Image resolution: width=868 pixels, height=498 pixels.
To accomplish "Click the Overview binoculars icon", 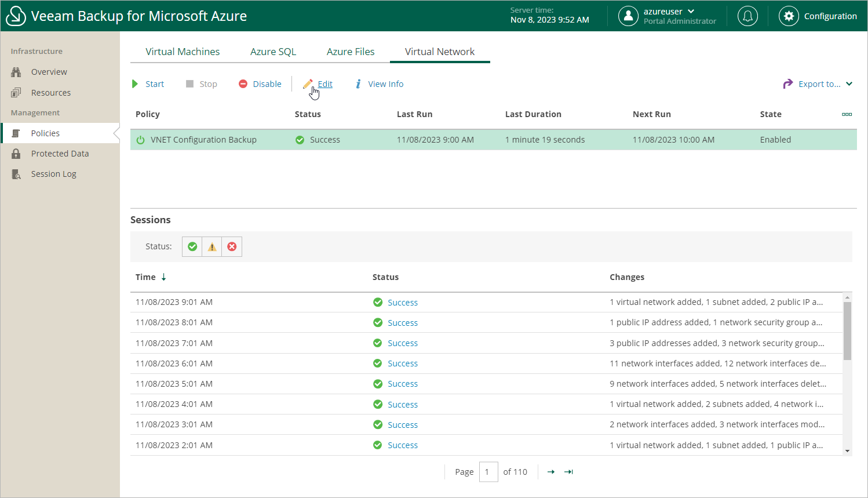I will [x=16, y=72].
